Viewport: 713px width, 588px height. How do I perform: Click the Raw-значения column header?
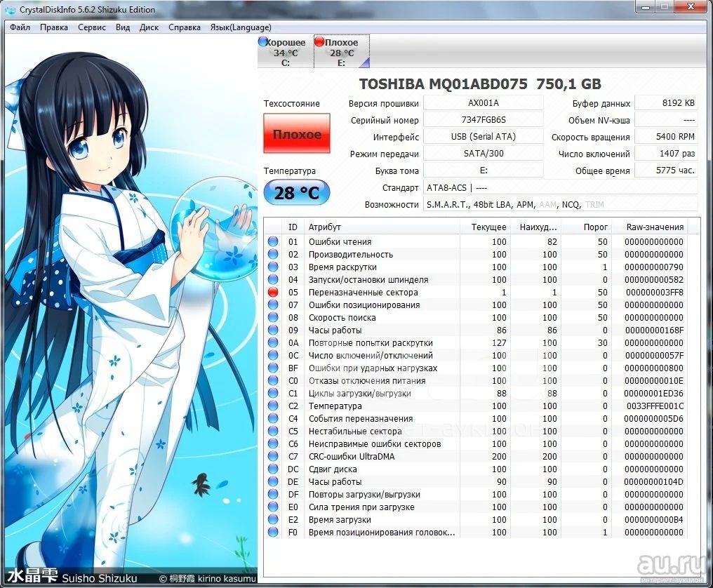tap(650, 227)
